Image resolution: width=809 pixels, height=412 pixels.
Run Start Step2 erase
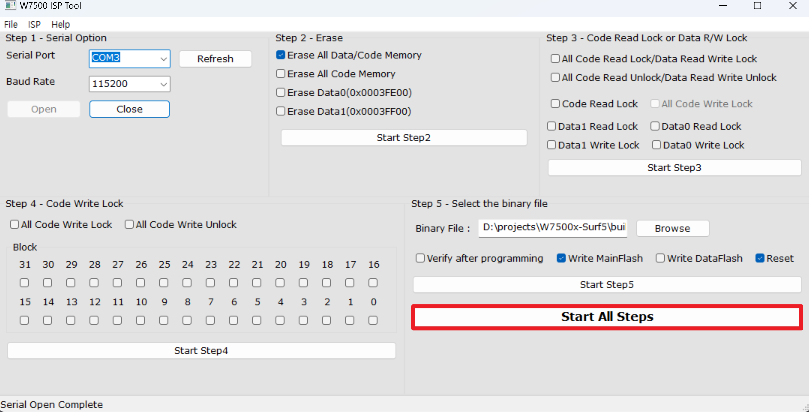click(x=403, y=138)
